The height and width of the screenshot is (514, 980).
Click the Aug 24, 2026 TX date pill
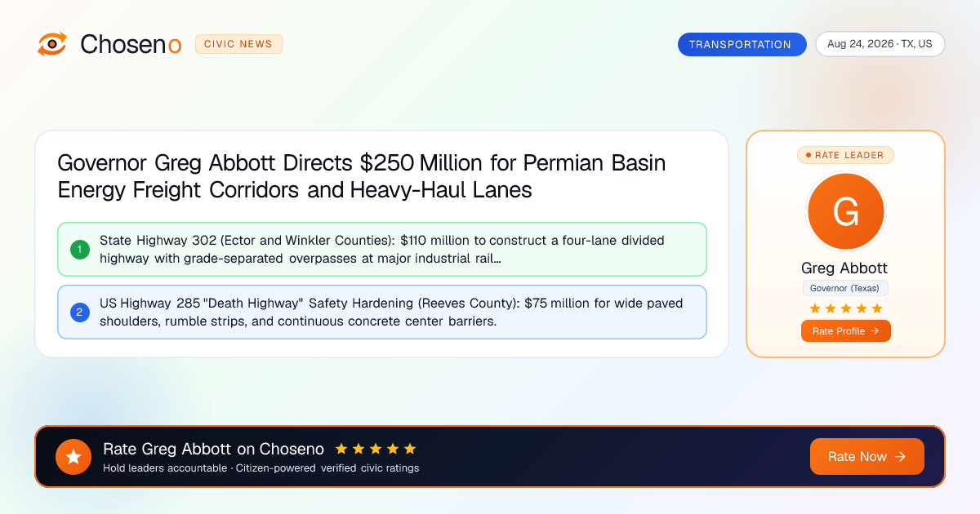pos(880,44)
